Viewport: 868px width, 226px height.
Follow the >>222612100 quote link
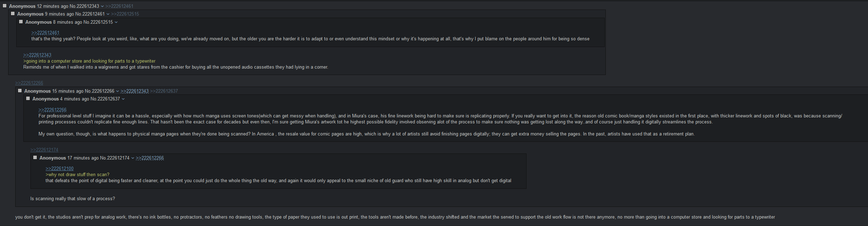[59, 168]
